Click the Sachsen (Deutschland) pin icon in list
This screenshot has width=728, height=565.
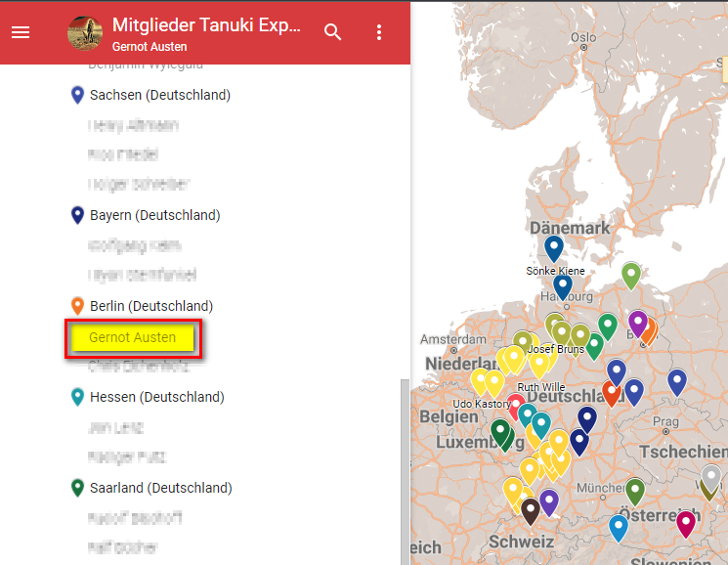78,96
